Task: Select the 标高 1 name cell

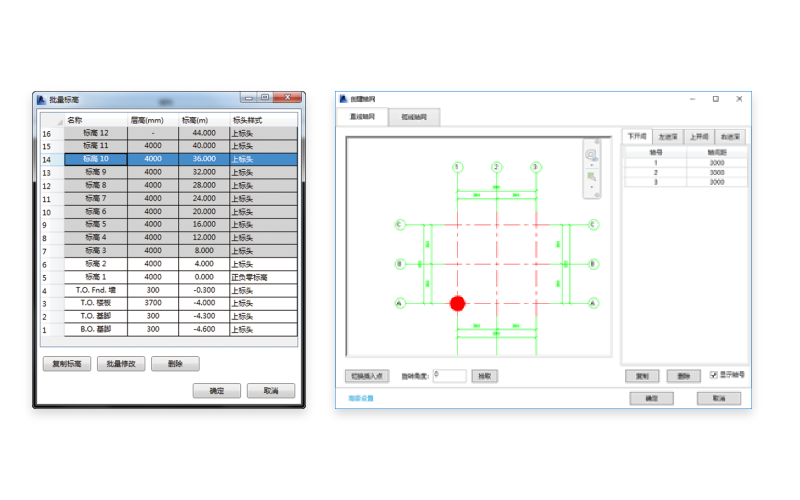Action: point(96,277)
